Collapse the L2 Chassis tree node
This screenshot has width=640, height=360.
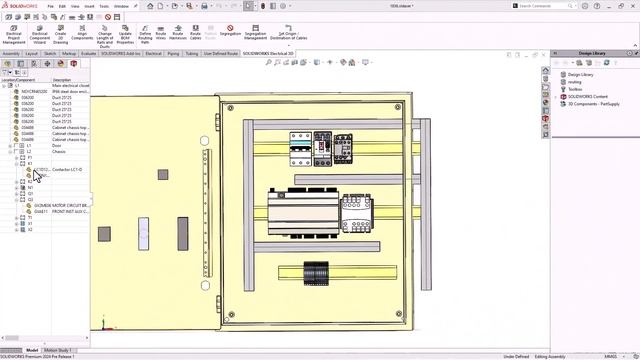pyautogui.click(x=10, y=151)
